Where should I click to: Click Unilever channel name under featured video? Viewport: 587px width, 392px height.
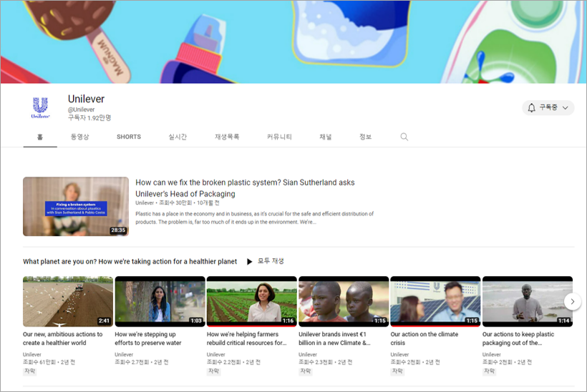tap(145, 202)
